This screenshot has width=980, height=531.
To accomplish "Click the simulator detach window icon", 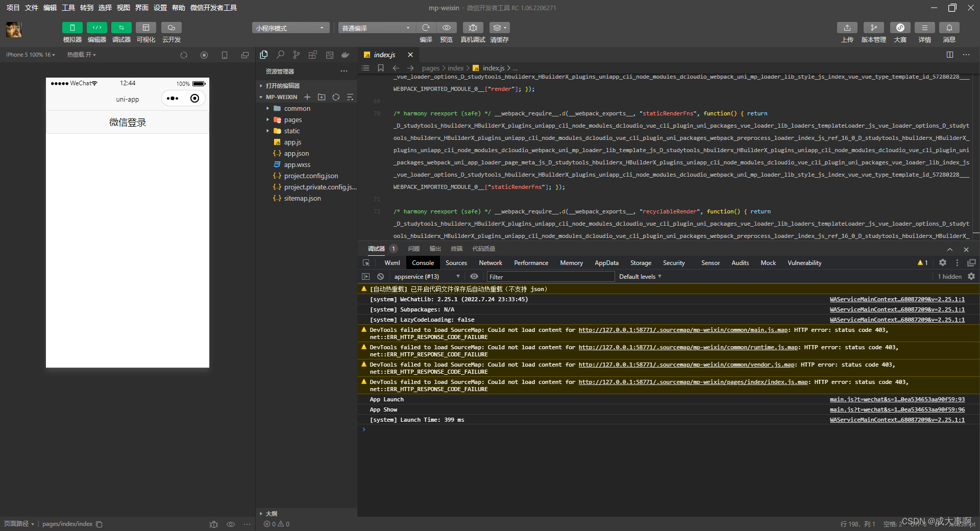I will (245, 55).
